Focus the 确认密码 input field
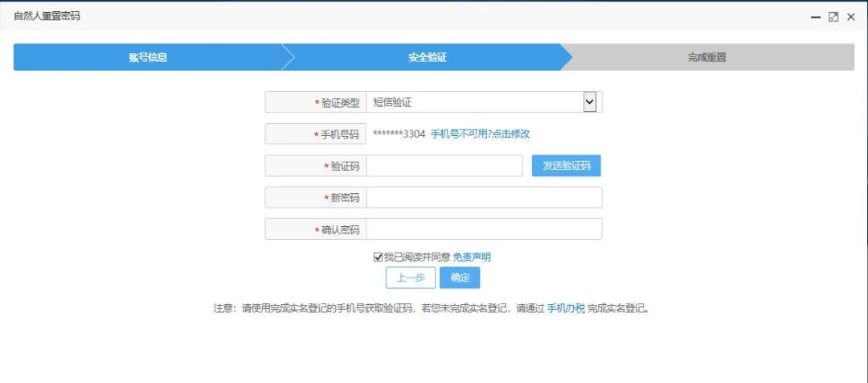868x383 pixels. click(484, 229)
